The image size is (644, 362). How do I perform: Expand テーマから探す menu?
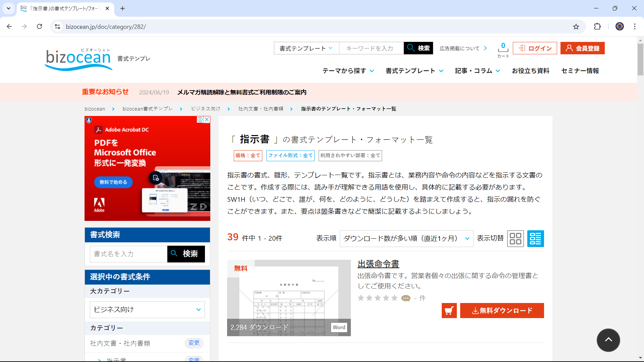click(x=348, y=71)
